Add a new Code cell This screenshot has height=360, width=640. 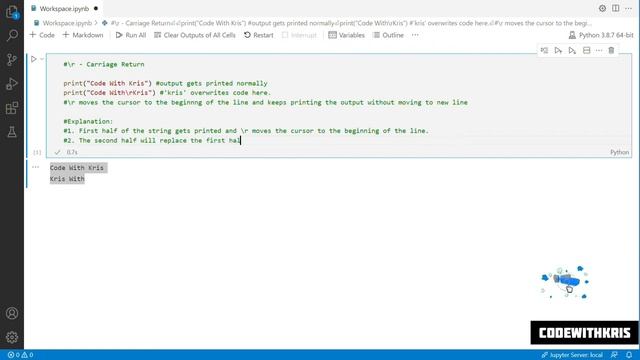pos(42,35)
